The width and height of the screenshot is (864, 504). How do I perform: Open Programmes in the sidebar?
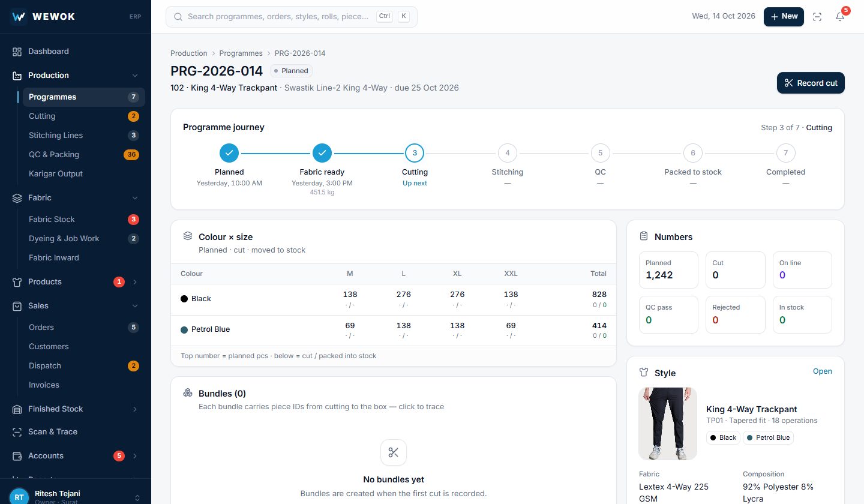pos(84,97)
